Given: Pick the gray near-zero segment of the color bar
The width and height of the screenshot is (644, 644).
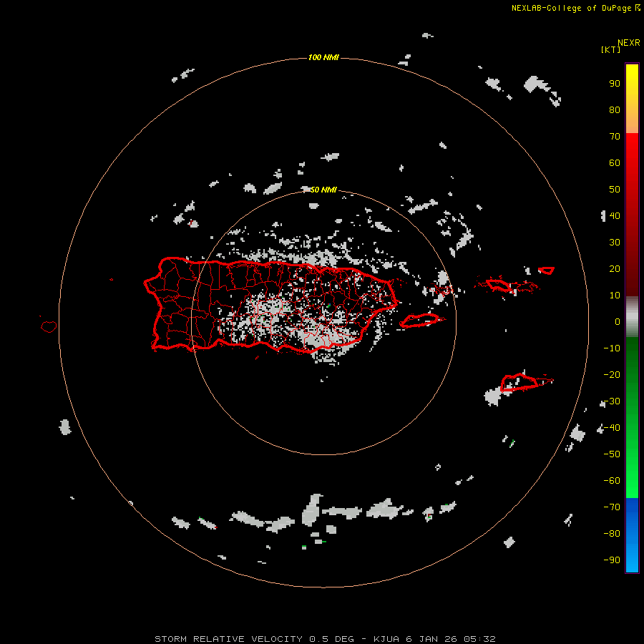Looking at the screenshot, I should tap(632, 317).
